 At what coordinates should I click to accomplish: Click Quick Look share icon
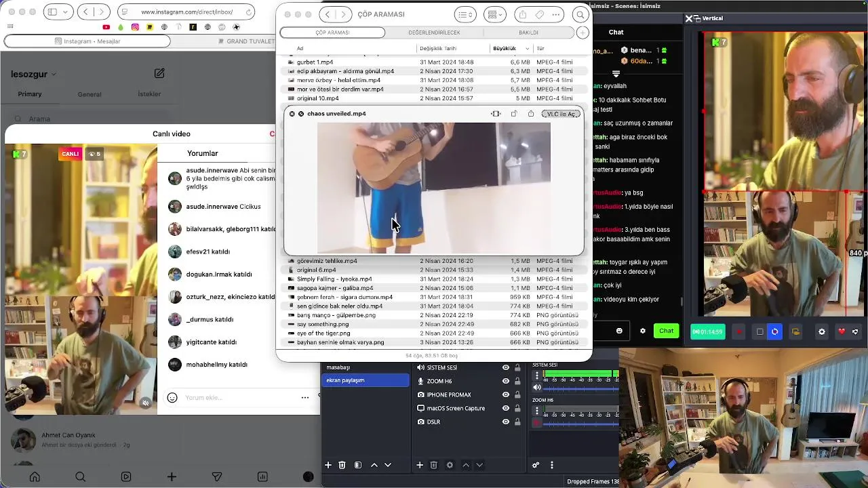click(531, 114)
